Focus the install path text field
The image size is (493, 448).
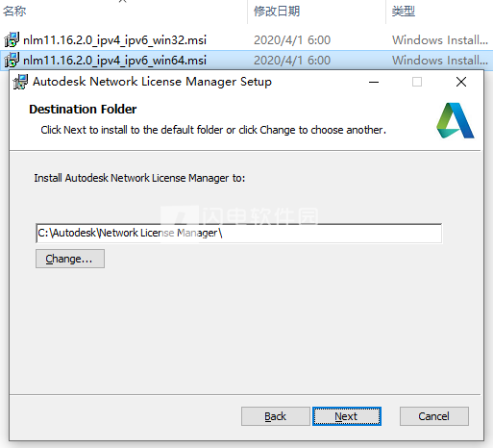coord(239,233)
